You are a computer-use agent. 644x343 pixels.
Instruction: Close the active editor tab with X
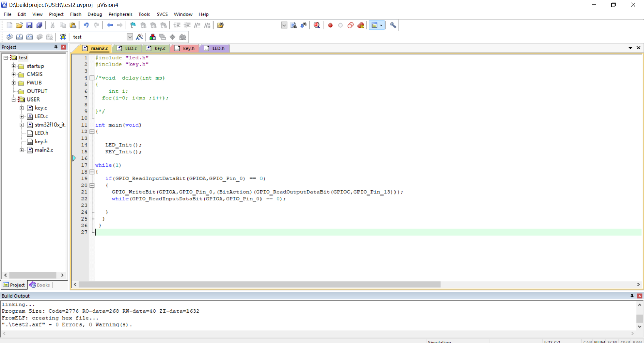tap(639, 48)
